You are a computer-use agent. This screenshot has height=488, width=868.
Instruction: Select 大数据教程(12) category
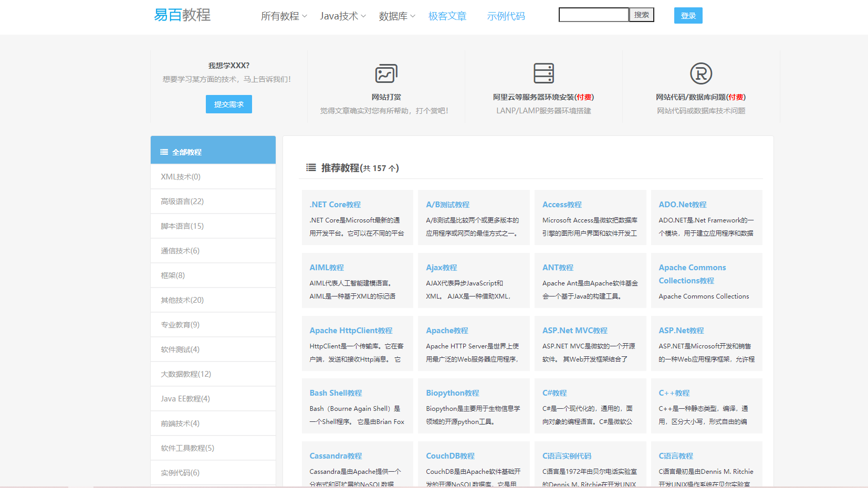(213, 374)
